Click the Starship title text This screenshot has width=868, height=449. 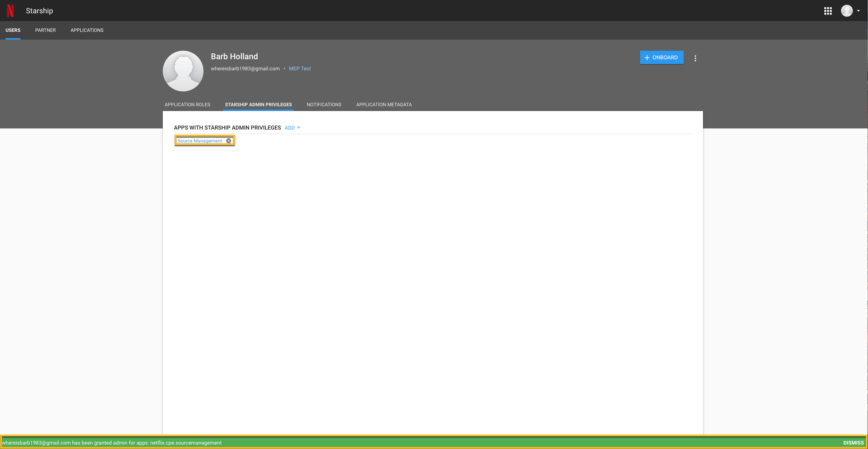(39, 11)
